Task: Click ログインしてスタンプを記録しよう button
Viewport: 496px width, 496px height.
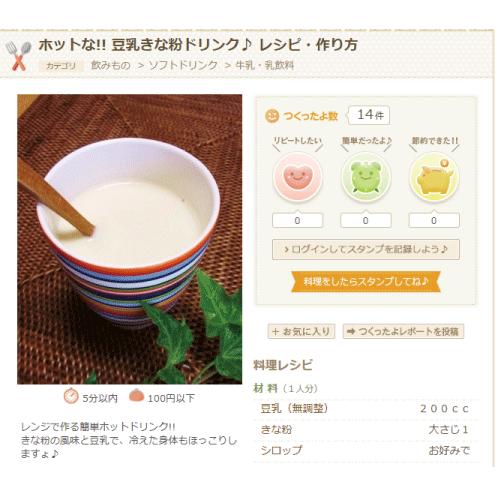Action: pos(366,249)
